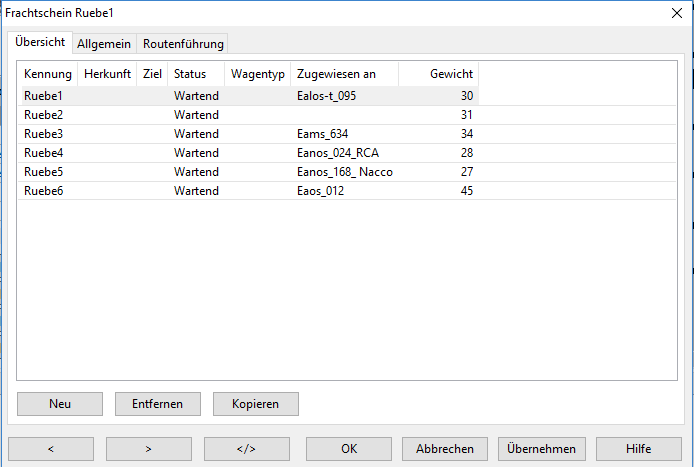
Task: Confirm dialog with OK
Action: pyautogui.click(x=348, y=449)
